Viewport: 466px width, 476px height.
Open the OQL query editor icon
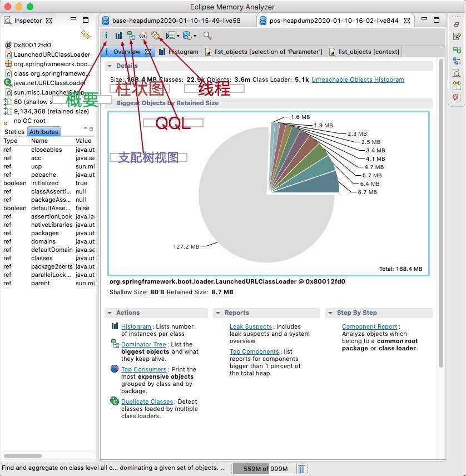tap(143, 36)
